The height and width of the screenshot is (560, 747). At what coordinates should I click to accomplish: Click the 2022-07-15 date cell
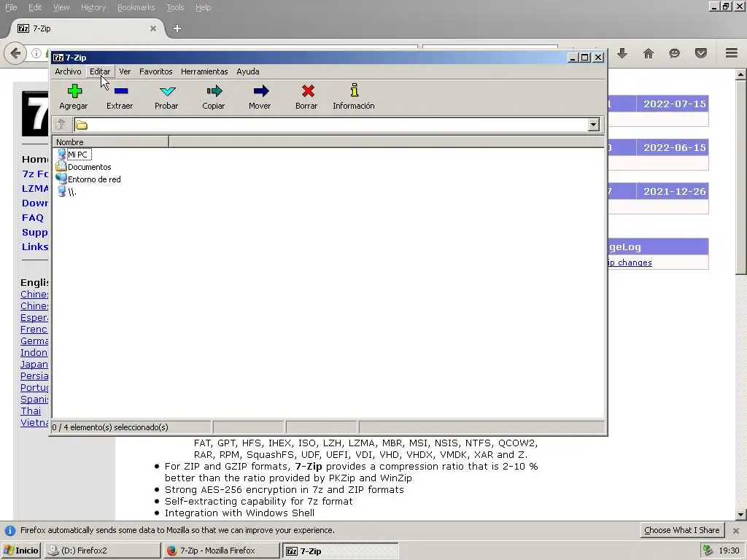pyautogui.click(x=673, y=104)
